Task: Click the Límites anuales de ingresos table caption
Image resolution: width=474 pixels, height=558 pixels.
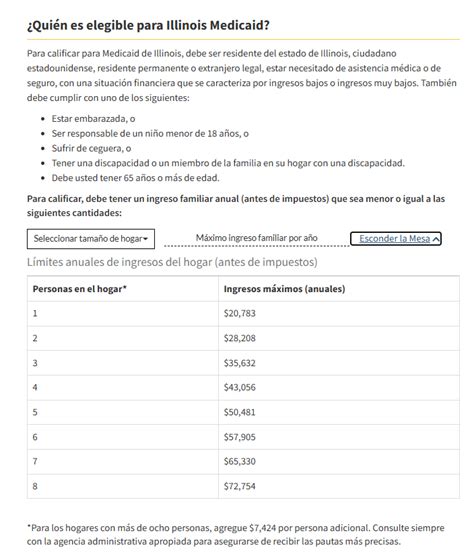Action: tap(172, 262)
